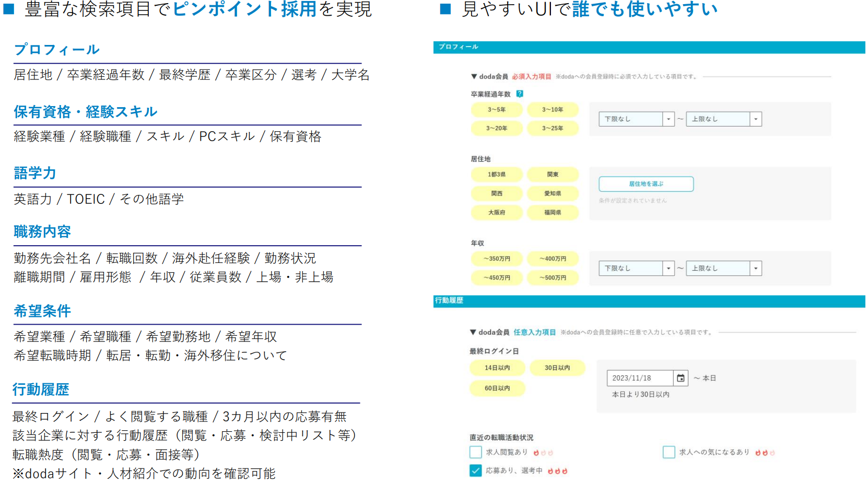Check the 求人への気になるあり checkbox
Screen dimensions: 868x482
668,452
